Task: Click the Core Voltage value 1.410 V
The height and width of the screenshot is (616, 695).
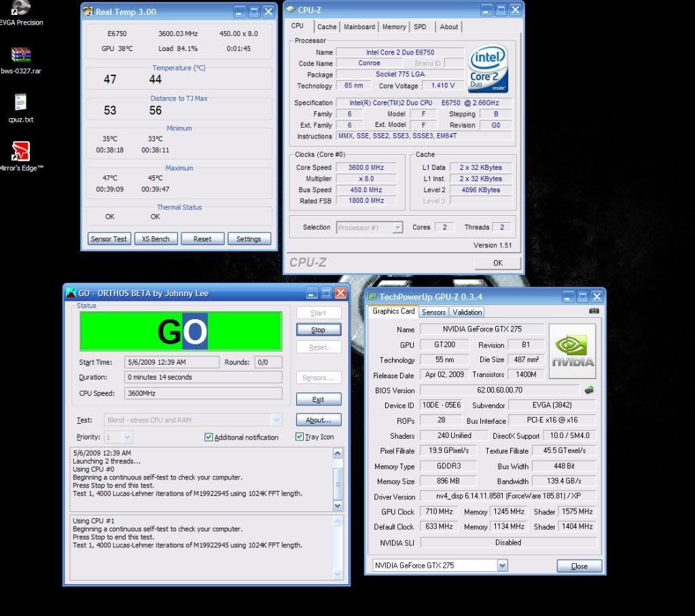Action: tap(443, 86)
